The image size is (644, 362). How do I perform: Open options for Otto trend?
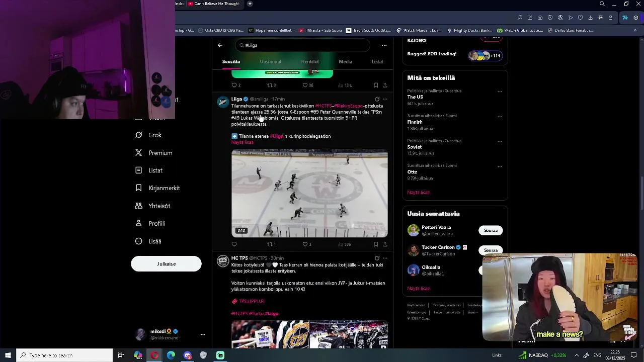(x=500, y=166)
